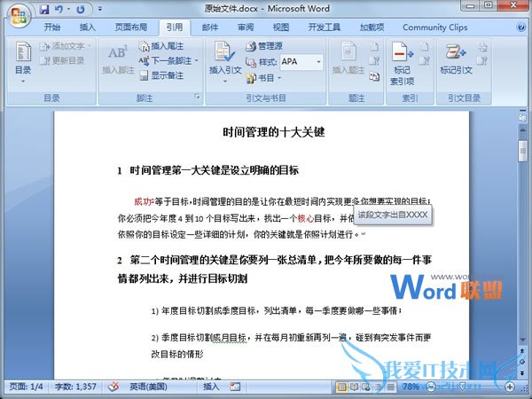
Task: Click the vertical scrollbar thumb
Action: click(x=522, y=151)
